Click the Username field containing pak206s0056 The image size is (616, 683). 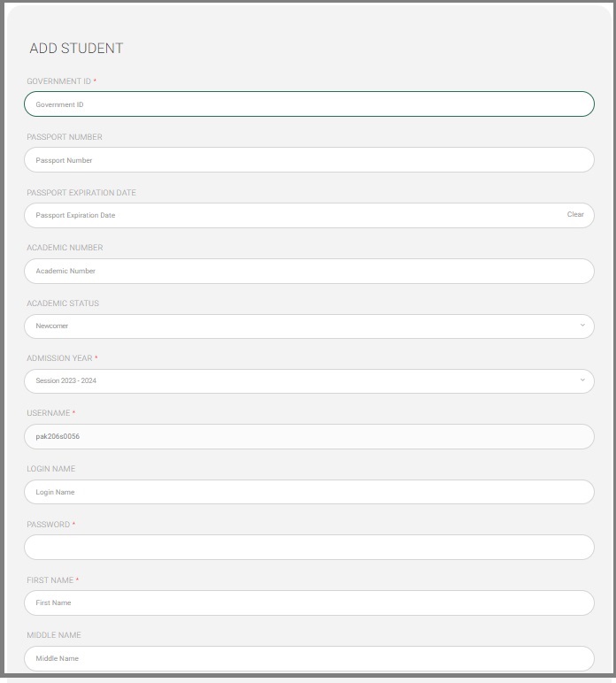pos(309,436)
